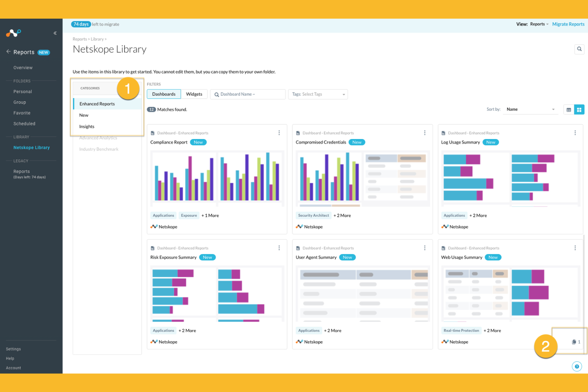Open the Select Tags dropdown
The width and height of the screenshot is (588, 392).
pos(318,94)
